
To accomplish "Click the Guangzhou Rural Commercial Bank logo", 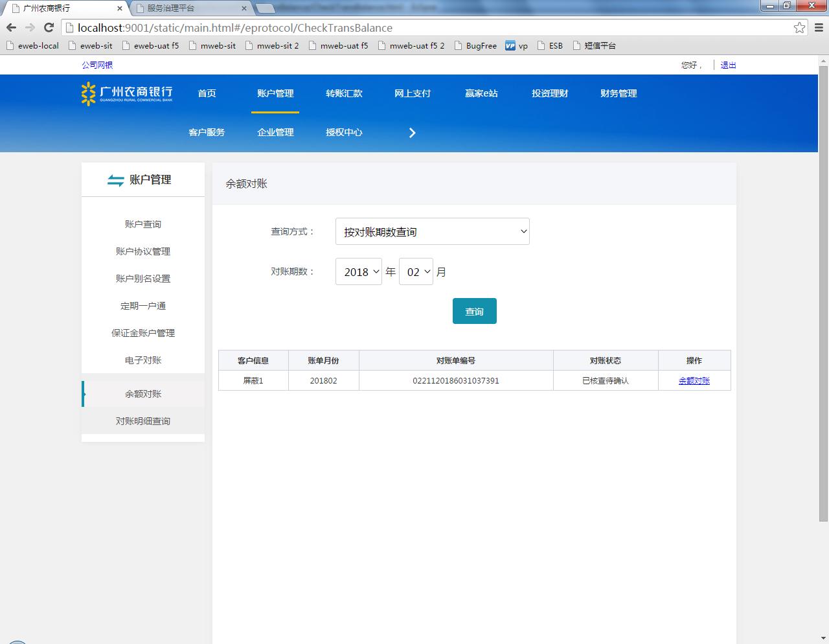I will pyautogui.click(x=127, y=94).
